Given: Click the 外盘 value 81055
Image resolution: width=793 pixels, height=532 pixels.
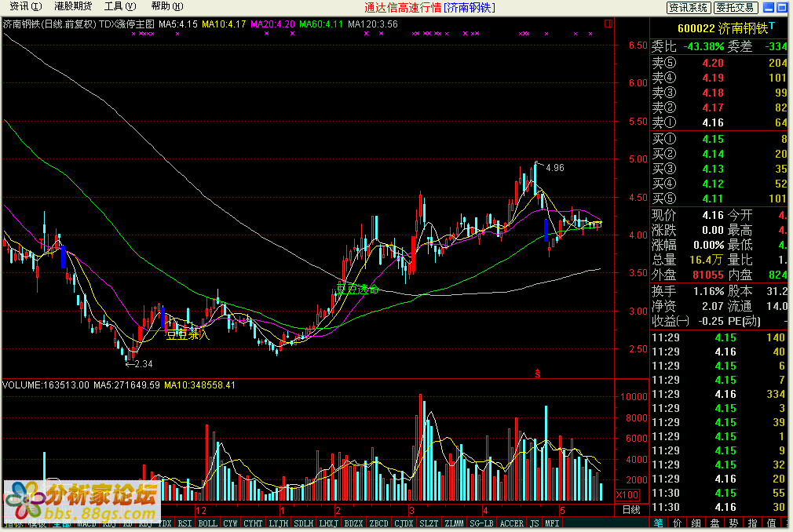Looking at the screenshot, I should (x=708, y=275).
